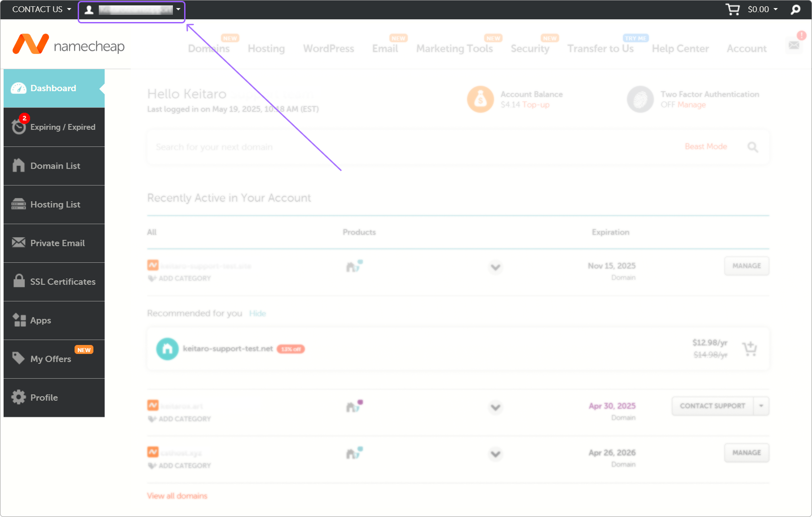Click products icon for Apr 30, 2025 domain
This screenshot has height=517, width=812.
tap(354, 407)
